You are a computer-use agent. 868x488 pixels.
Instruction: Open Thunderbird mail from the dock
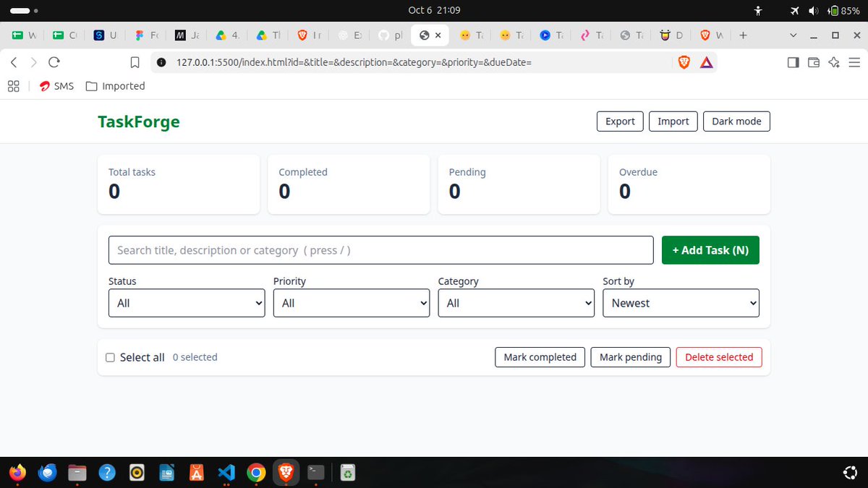tap(48, 473)
